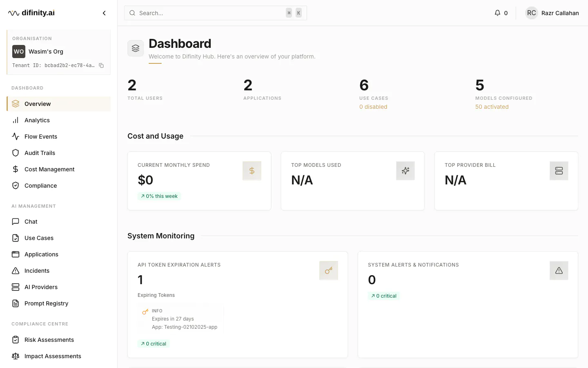The height and width of the screenshot is (368, 588).
Task: Copy the Tenant ID
Action: click(101, 65)
